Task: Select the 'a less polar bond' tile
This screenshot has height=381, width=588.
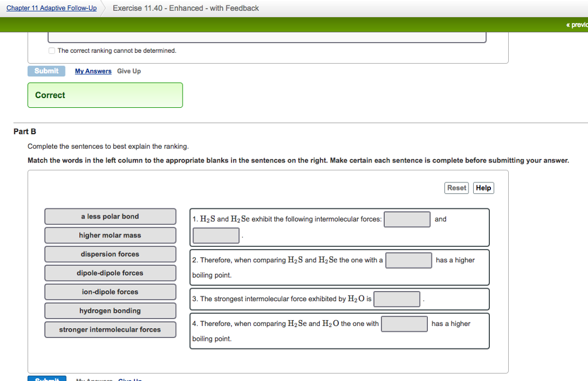Action: (x=110, y=216)
